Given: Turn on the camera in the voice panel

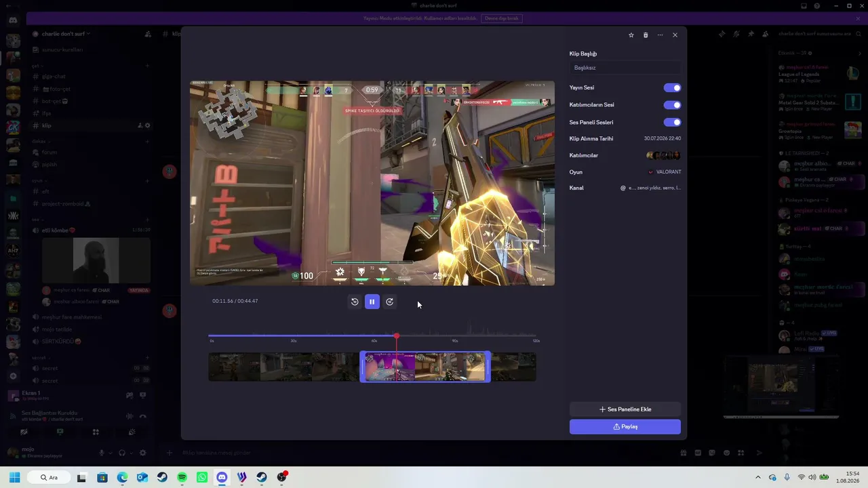Looking at the screenshot, I should click(24, 432).
